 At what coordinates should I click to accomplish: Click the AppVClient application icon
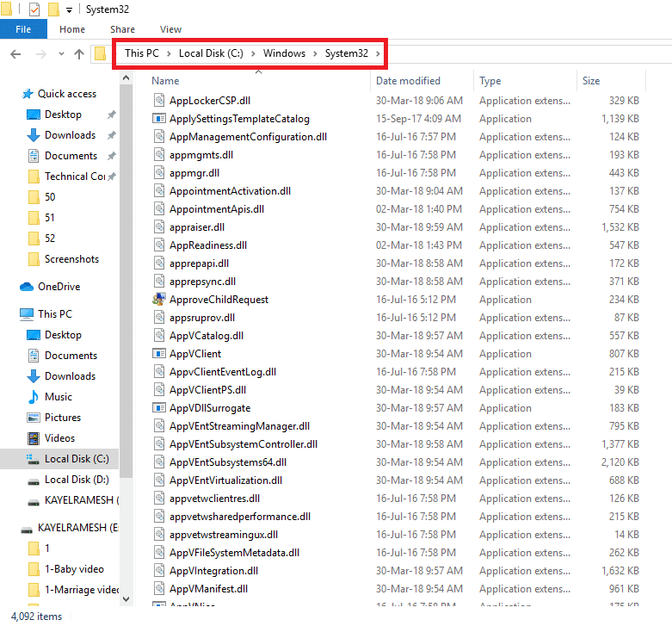[159, 354]
